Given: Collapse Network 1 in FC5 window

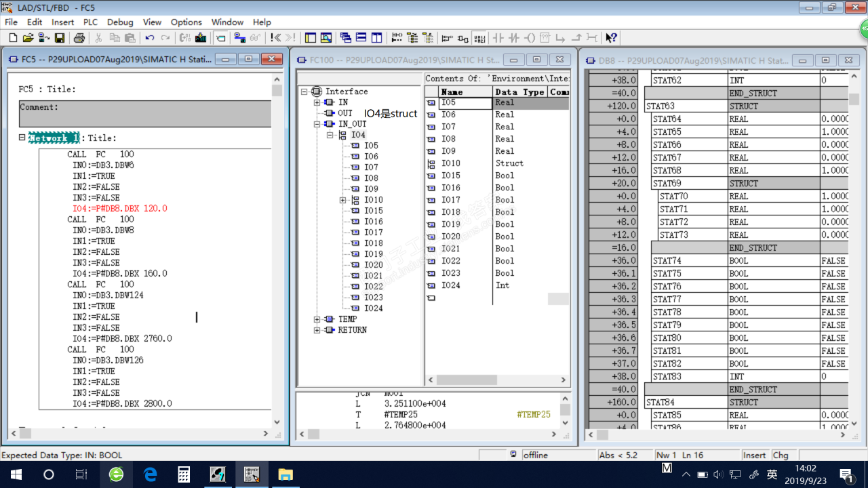Looking at the screenshot, I should point(22,138).
